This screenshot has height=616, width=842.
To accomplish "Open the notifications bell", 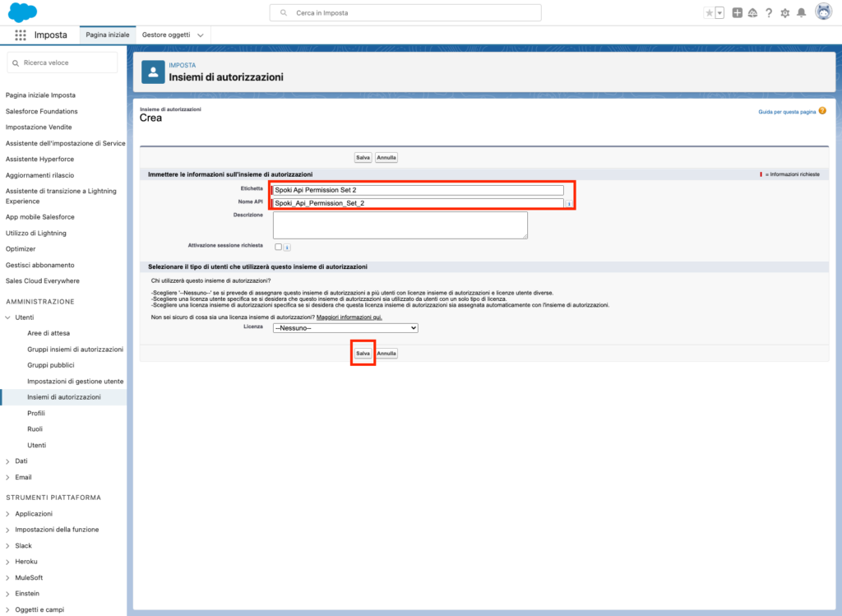I will click(801, 13).
